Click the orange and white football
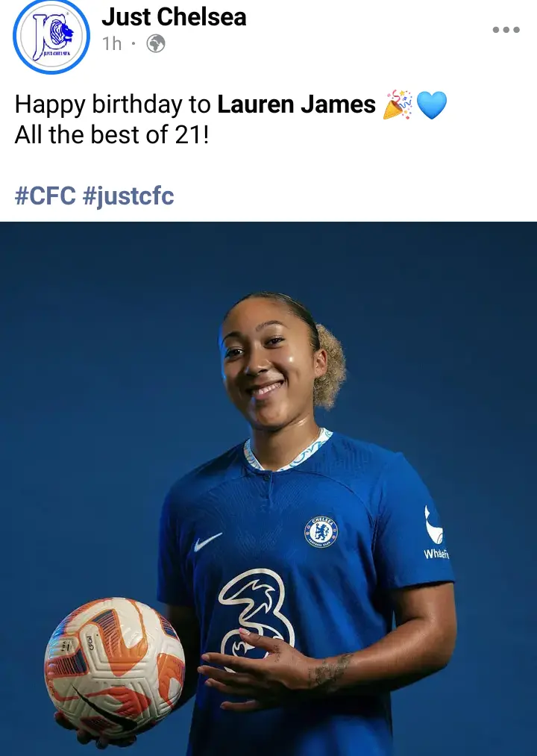Screen dimensions: 537x756 click(x=114, y=666)
